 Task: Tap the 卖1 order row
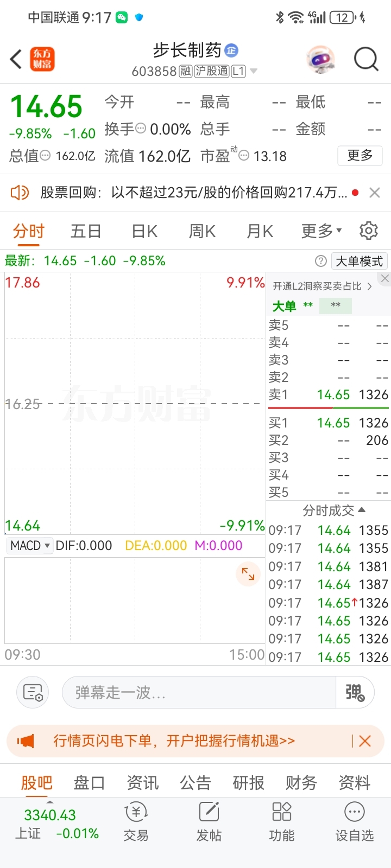point(329,394)
